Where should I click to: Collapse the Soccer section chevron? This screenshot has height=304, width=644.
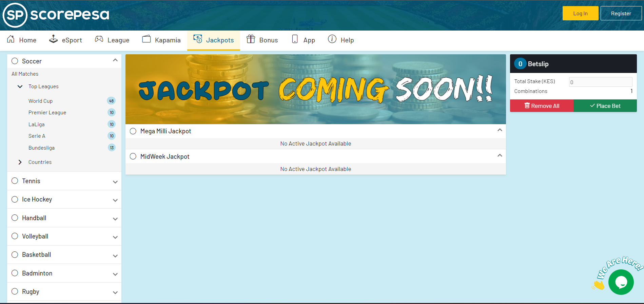(115, 60)
